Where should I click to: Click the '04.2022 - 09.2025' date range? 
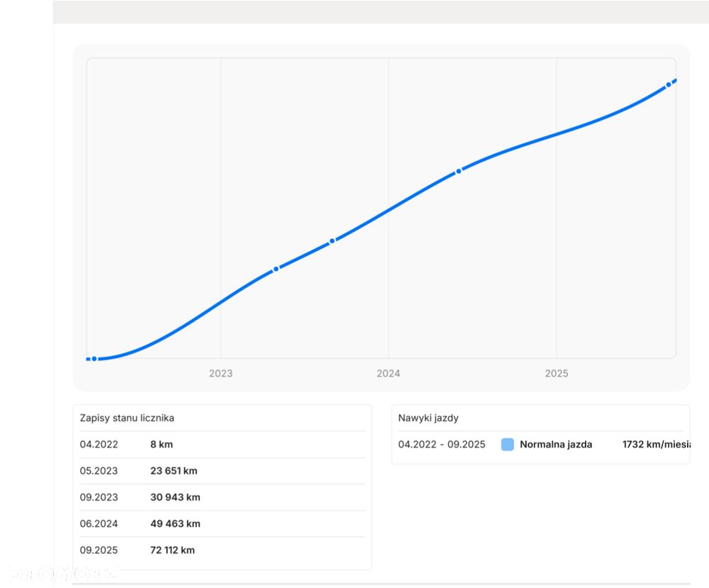coord(442,444)
